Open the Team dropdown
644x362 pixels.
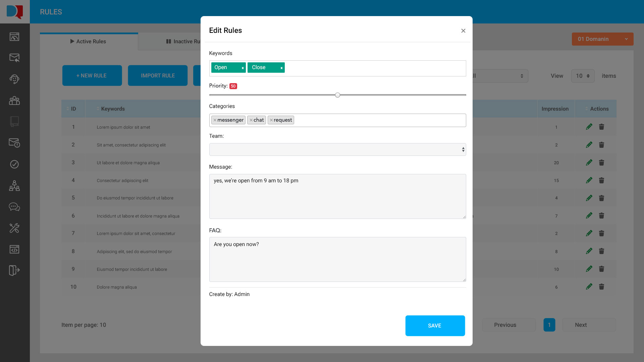pyautogui.click(x=337, y=149)
